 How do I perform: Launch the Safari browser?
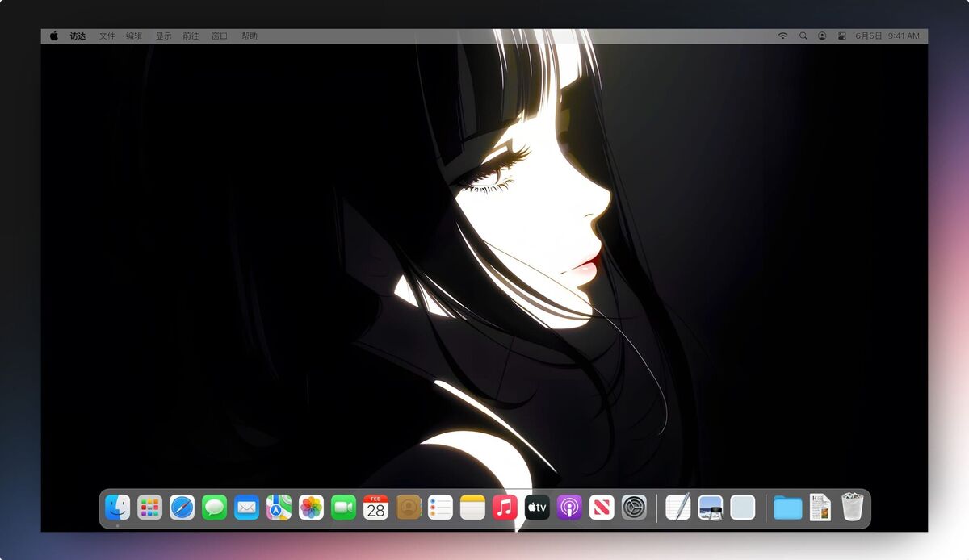(x=182, y=508)
